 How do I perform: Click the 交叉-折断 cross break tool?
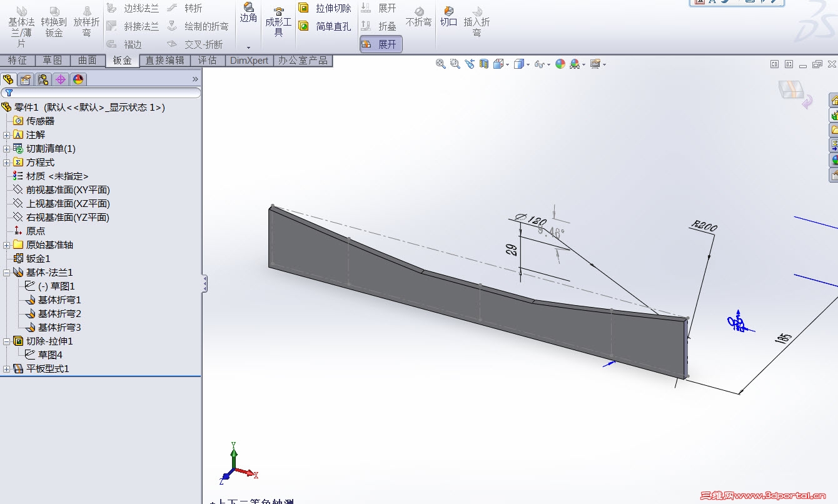coord(194,44)
